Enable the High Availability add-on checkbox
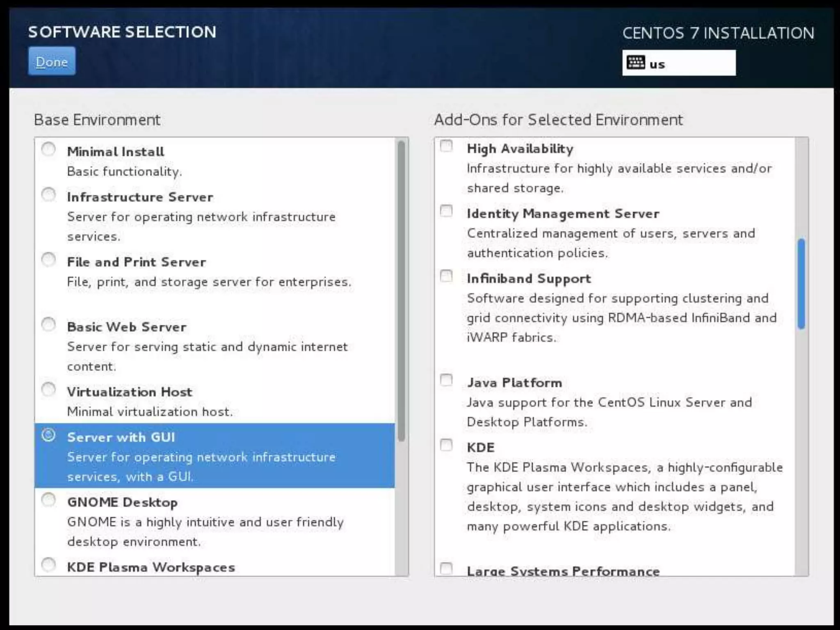 point(446,146)
